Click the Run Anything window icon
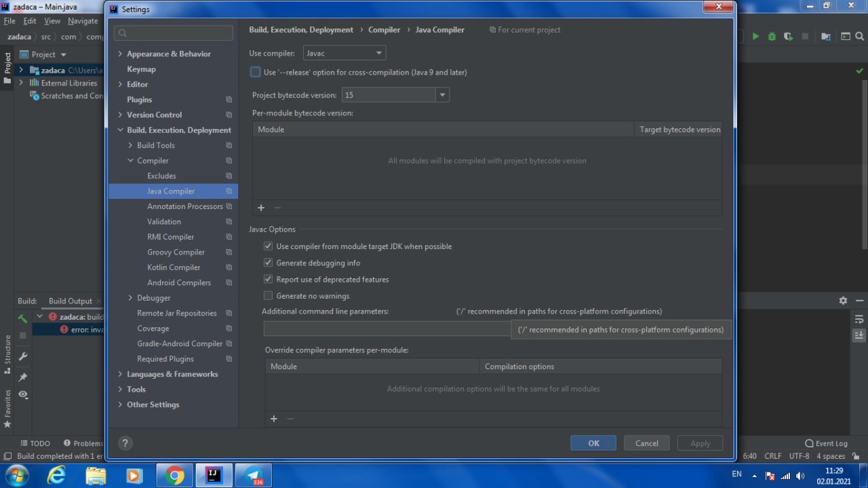Viewport: 868px width, 488px height. click(x=846, y=37)
